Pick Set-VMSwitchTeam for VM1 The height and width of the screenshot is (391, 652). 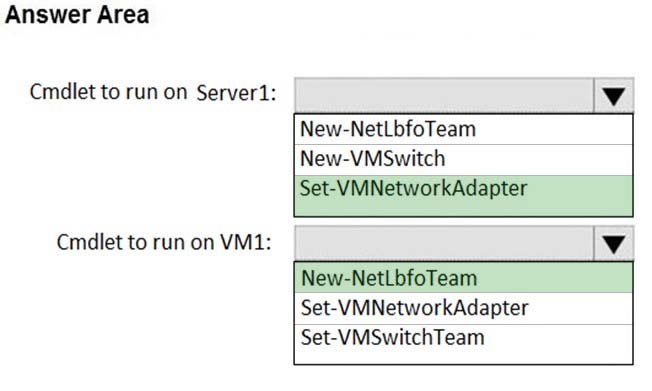(463, 344)
